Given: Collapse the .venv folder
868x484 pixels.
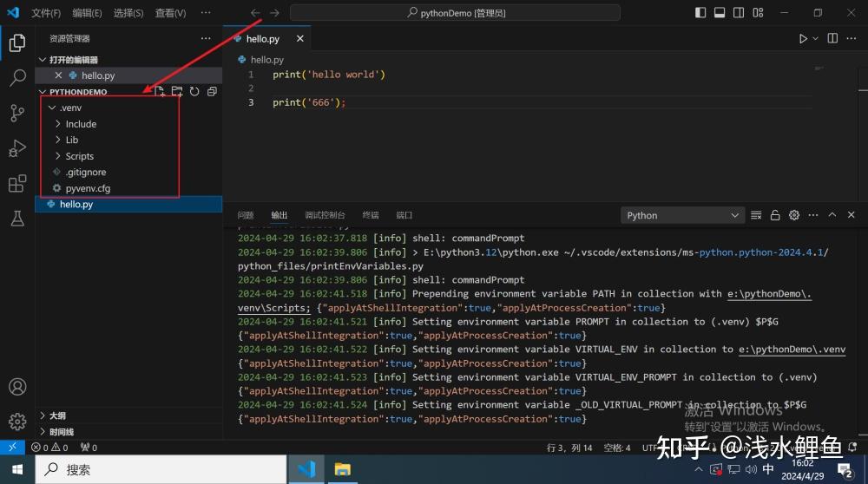Looking at the screenshot, I should 69,108.
